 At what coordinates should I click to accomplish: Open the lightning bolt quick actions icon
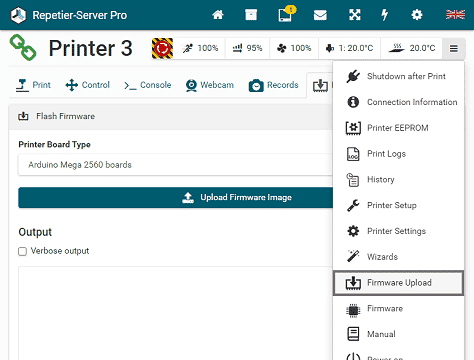[x=385, y=15]
